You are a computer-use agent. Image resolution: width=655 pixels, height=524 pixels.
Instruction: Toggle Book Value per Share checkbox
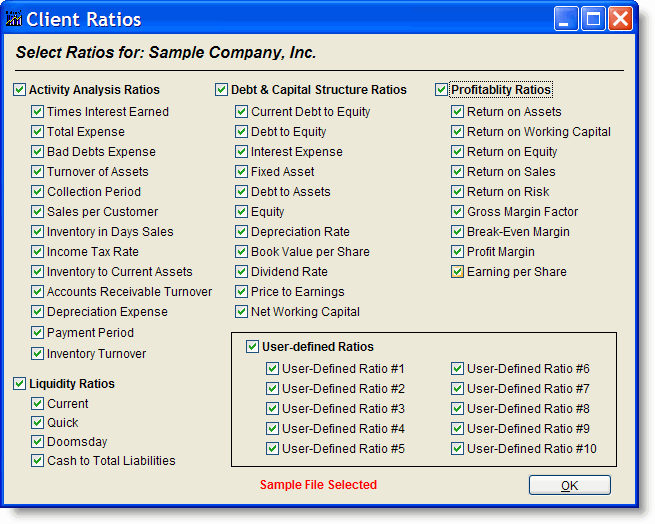coord(241,252)
